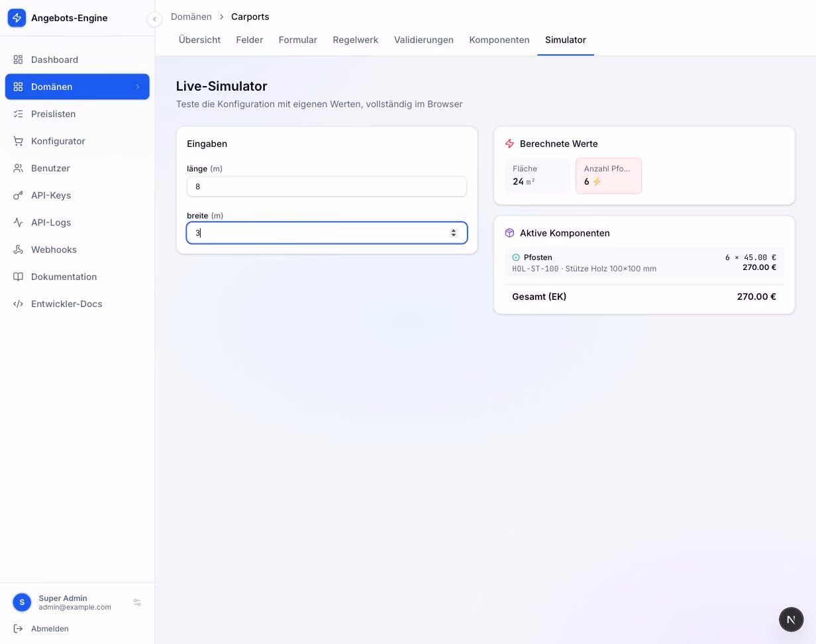This screenshot has height=644, width=816.
Task: Open the Dashboard sidebar item
Action: click(77, 60)
